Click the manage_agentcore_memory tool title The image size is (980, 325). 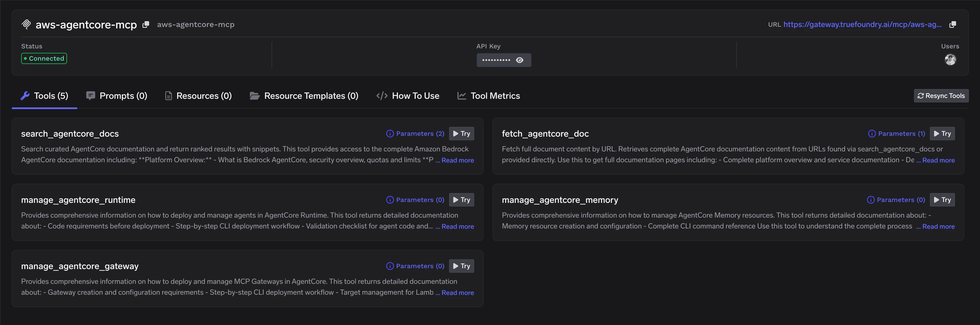[x=560, y=200]
